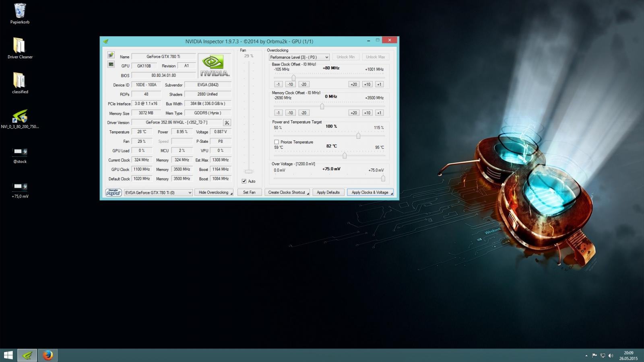Click the Over Voltage slider handle
This screenshot has width=644, height=362.
tap(383, 178)
